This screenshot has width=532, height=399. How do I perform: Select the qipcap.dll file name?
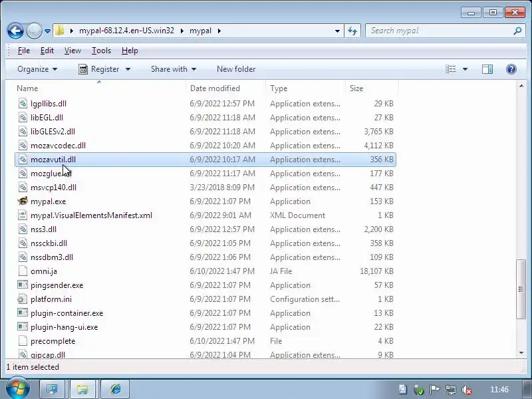click(48, 355)
